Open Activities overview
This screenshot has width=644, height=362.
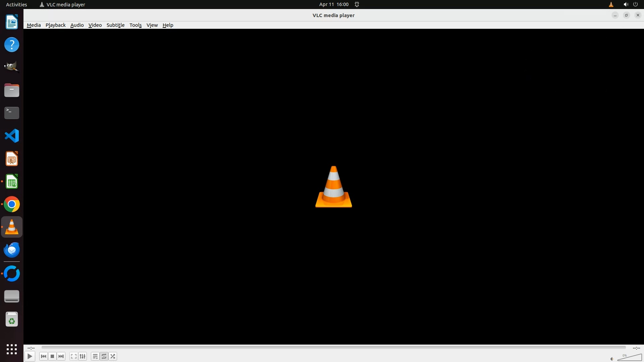point(16,4)
